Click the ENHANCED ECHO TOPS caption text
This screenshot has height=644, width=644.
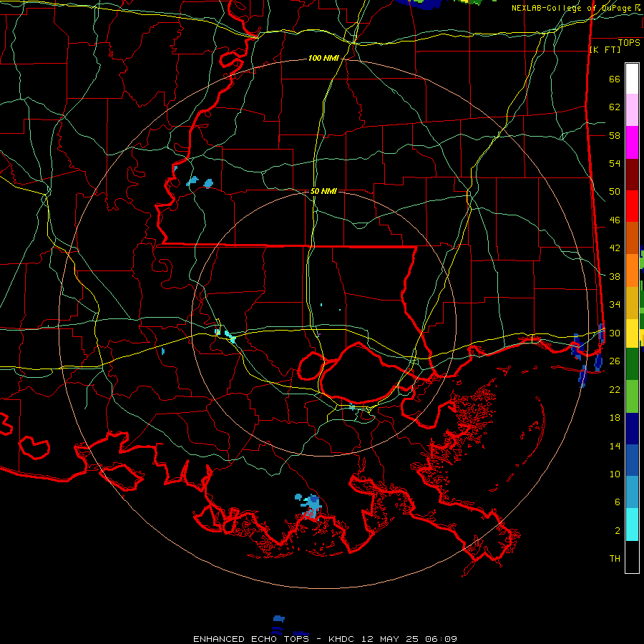tap(251, 639)
